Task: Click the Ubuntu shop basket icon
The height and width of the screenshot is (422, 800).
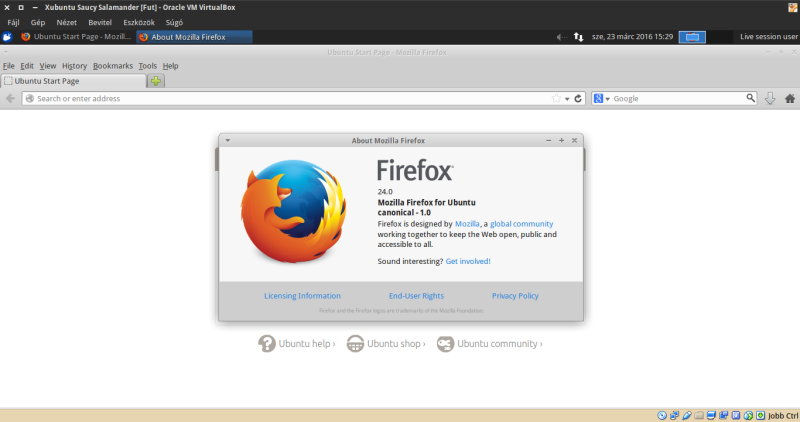Action: coord(355,343)
